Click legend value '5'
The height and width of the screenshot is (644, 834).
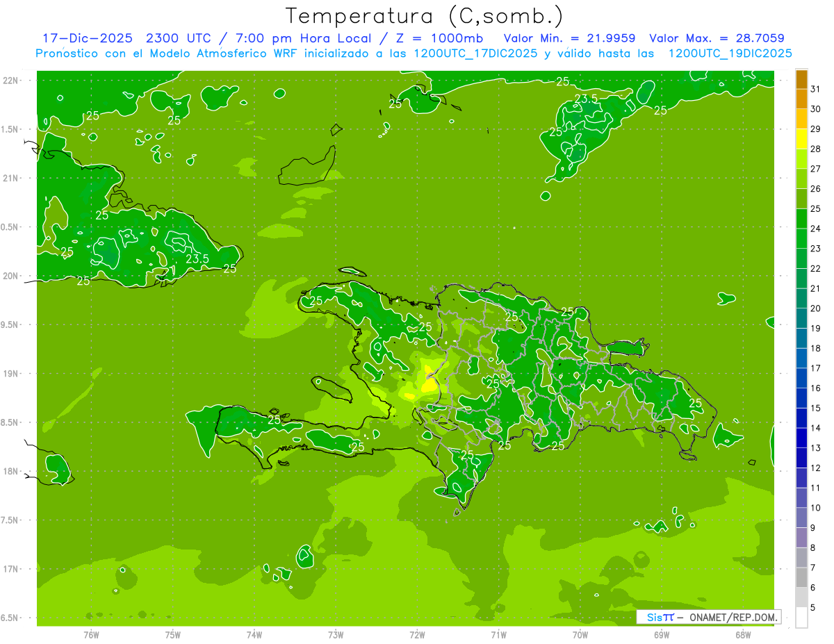pyautogui.click(x=813, y=607)
